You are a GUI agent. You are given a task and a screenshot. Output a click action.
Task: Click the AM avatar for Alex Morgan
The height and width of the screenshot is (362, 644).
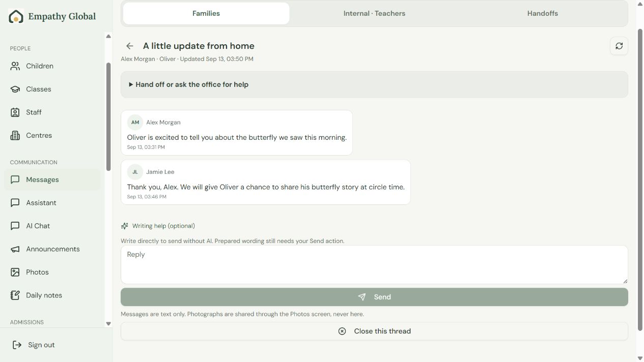tap(135, 122)
